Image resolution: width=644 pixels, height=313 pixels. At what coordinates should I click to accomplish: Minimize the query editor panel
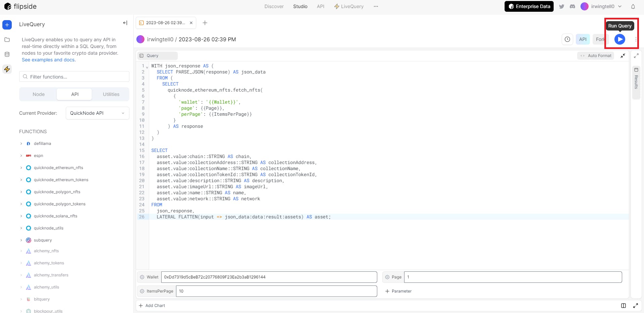(x=623, y=56)
